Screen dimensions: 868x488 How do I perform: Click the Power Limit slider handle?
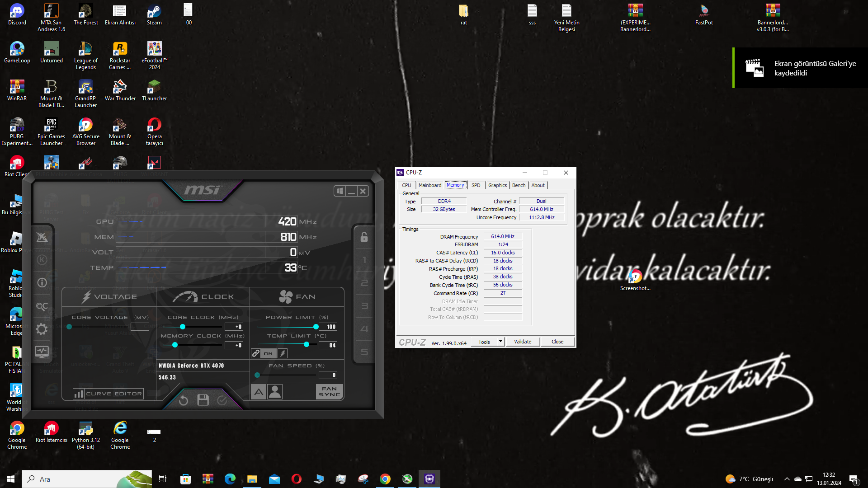pyautogui.click(x=316, y=327)
